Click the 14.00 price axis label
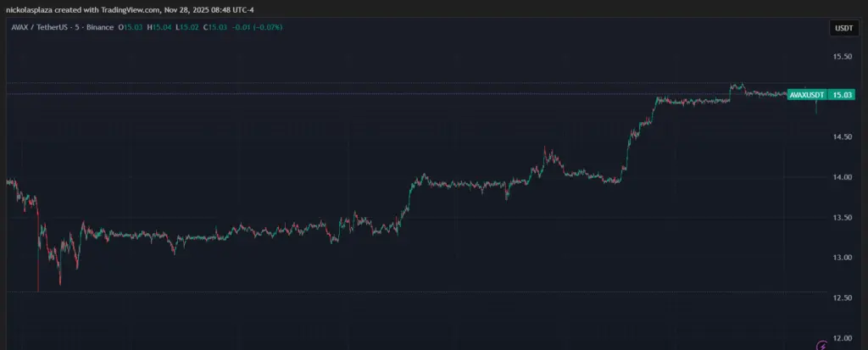Viewport: 868px width, 350px height. pyautogui.click(x=842, y=177)
